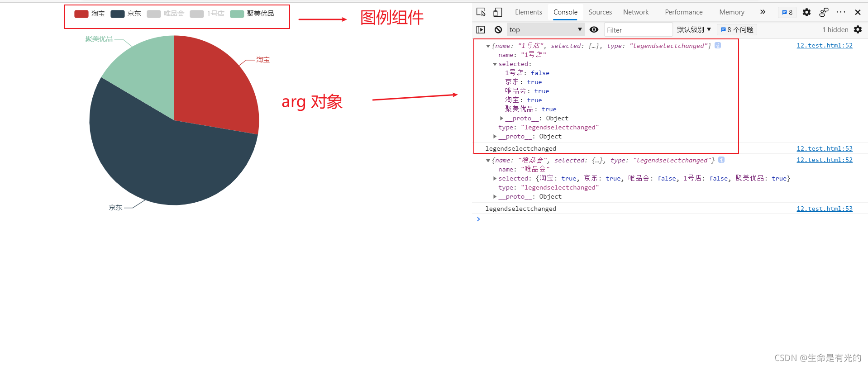
Task: Open console settings gear icon
Action: tap(858, 29)
